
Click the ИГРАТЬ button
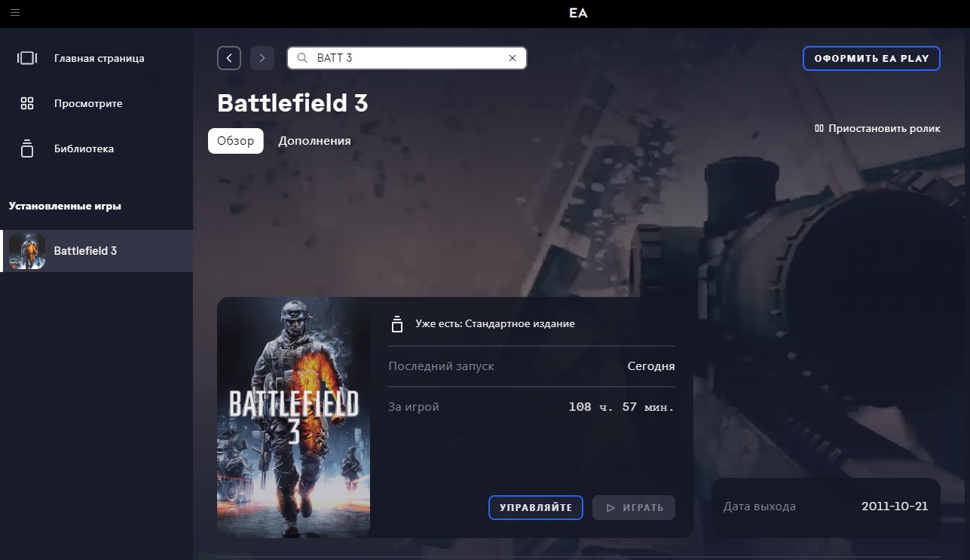click(x=634, y=507)
